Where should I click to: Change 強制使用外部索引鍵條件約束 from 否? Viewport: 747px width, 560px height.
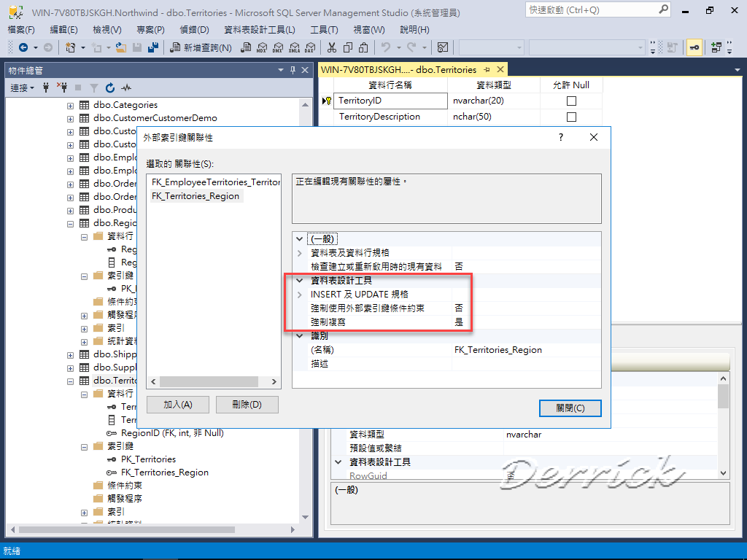tap(458, 308)
